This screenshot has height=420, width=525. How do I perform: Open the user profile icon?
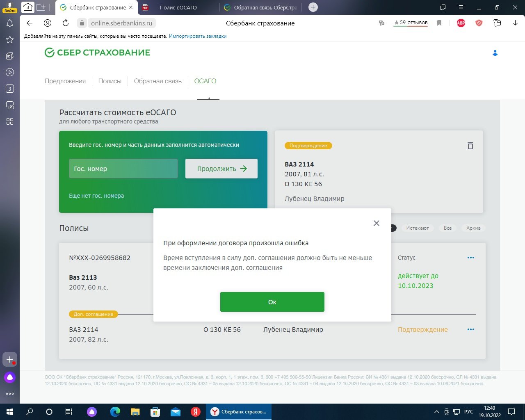[x=495, y=53]
